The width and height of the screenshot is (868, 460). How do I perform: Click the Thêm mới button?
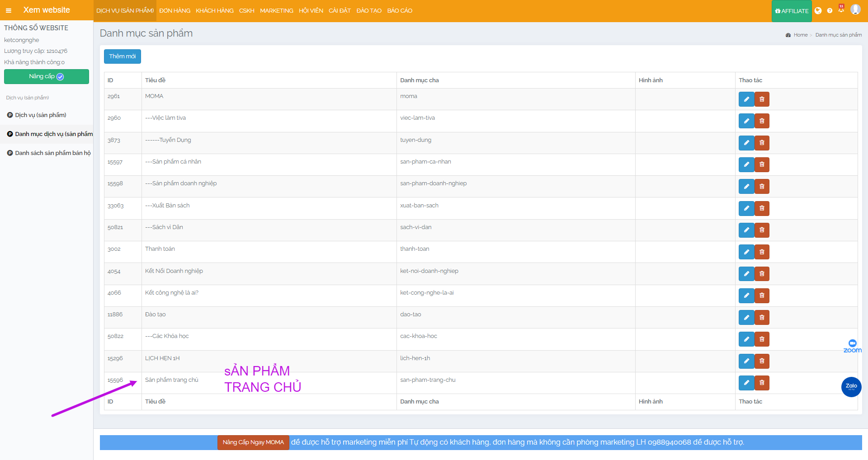point(122,56)
